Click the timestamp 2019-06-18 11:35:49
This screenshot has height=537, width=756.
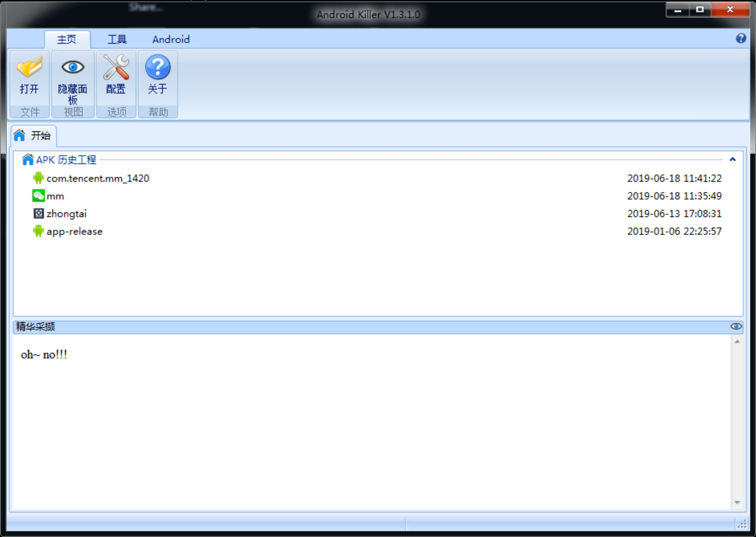click(x=674, y=196)
